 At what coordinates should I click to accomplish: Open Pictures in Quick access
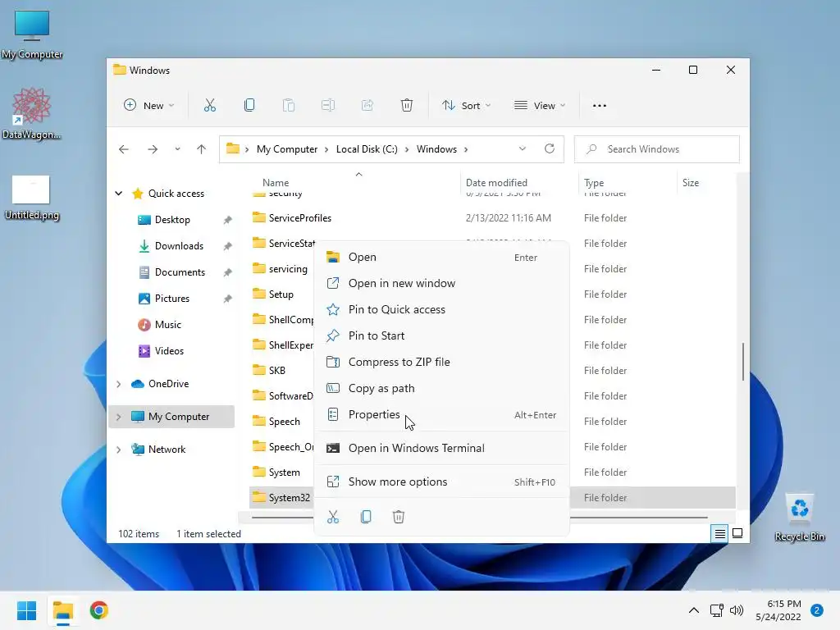pyautogui.click(x=172, y=299)
